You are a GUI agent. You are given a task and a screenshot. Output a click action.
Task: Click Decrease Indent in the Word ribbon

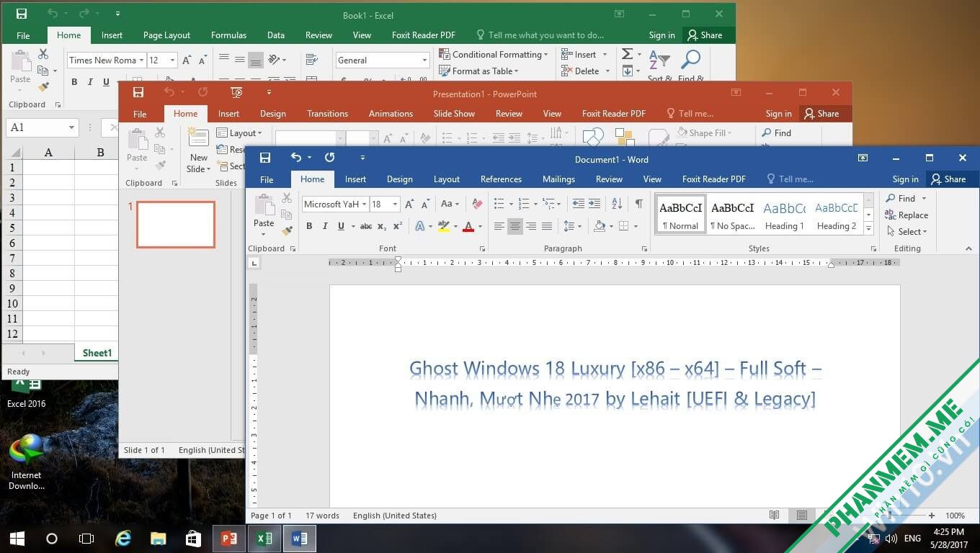(578, 204)
